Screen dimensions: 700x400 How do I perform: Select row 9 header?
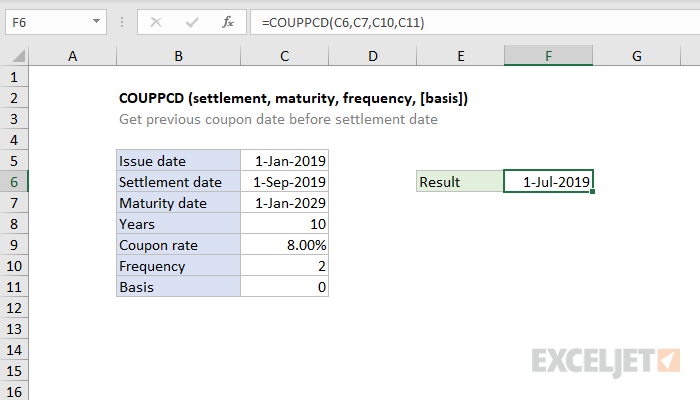tap(14, 245)
